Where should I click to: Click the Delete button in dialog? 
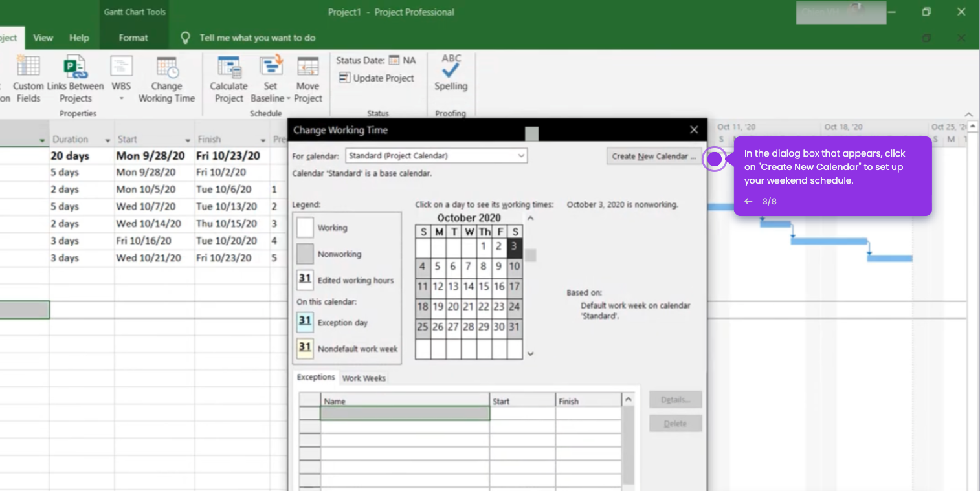675,424
